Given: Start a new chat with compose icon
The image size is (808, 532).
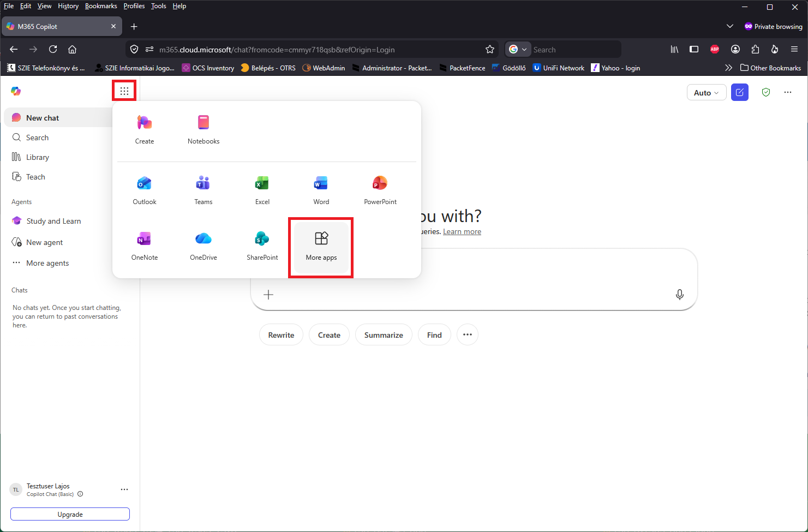Looking at the screenshot, I should coord(740,92).
